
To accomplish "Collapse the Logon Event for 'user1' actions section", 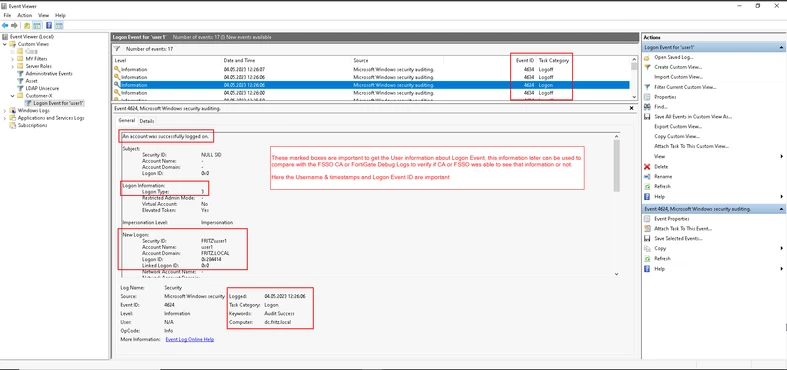I will click(781, 47).
